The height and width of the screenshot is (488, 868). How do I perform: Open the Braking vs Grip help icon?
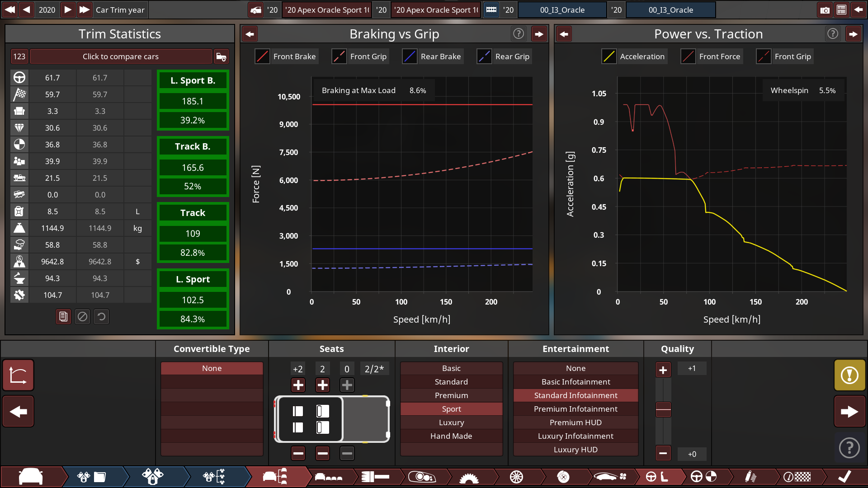click(x=519, y=33)
